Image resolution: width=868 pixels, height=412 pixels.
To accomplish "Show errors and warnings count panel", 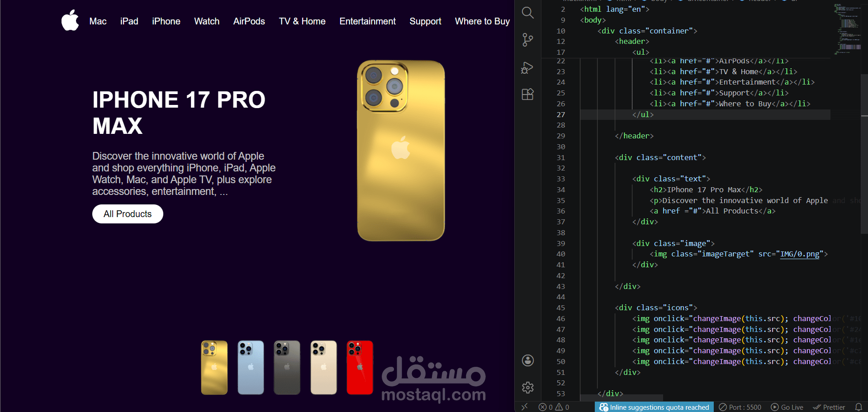I will 554,407.
